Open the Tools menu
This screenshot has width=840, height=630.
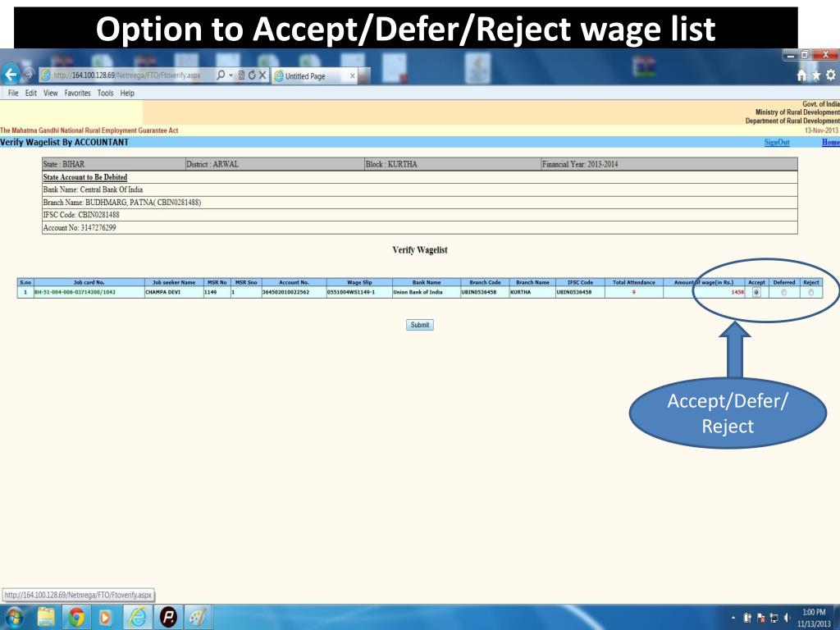(105, 94)
